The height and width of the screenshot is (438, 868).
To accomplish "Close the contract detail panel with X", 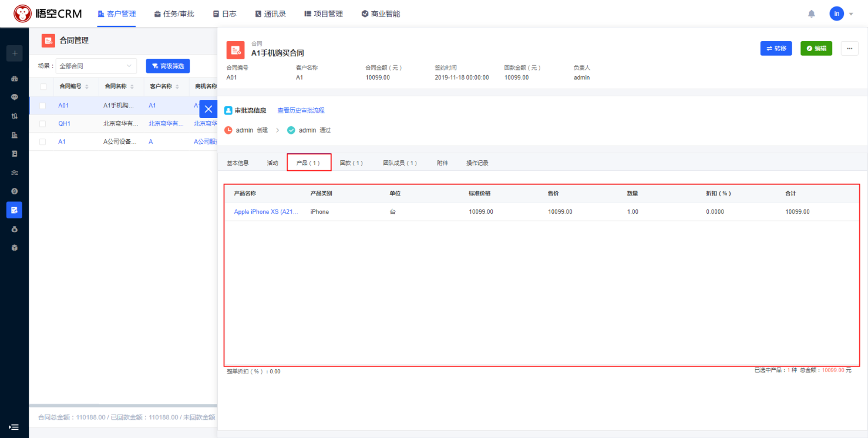I will point(208,109).
